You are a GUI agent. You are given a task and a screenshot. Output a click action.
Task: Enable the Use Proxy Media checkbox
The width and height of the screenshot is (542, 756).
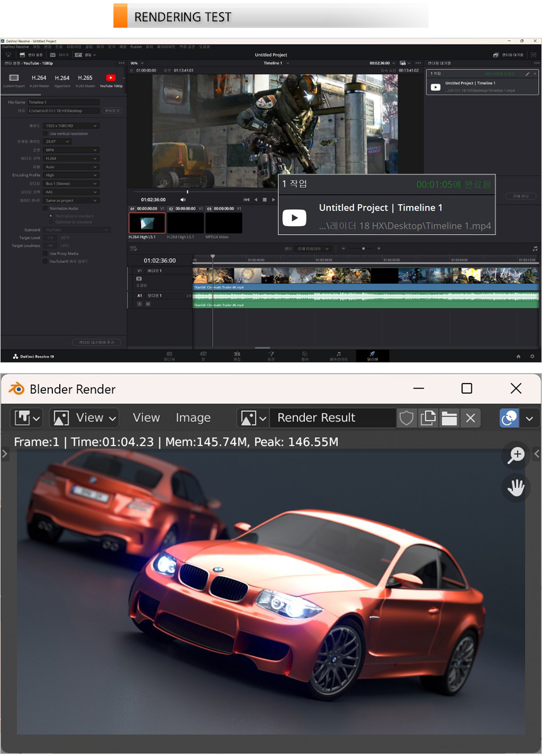(x=45, y=253)
